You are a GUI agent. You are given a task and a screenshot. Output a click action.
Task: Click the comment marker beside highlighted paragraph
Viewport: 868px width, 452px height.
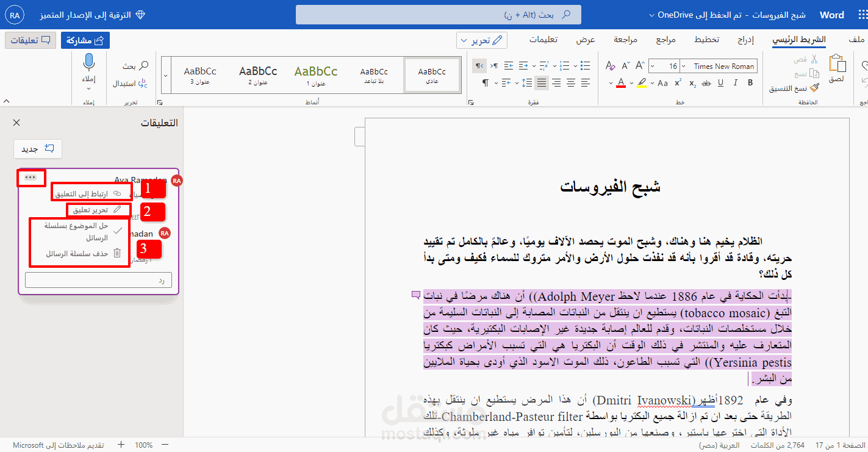(x=416, y=295)
